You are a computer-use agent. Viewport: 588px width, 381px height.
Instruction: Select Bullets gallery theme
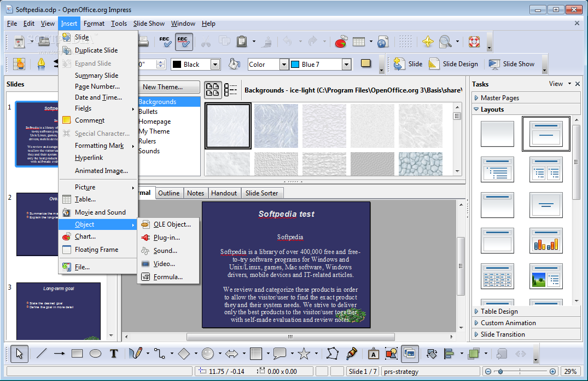pos(169,112)
